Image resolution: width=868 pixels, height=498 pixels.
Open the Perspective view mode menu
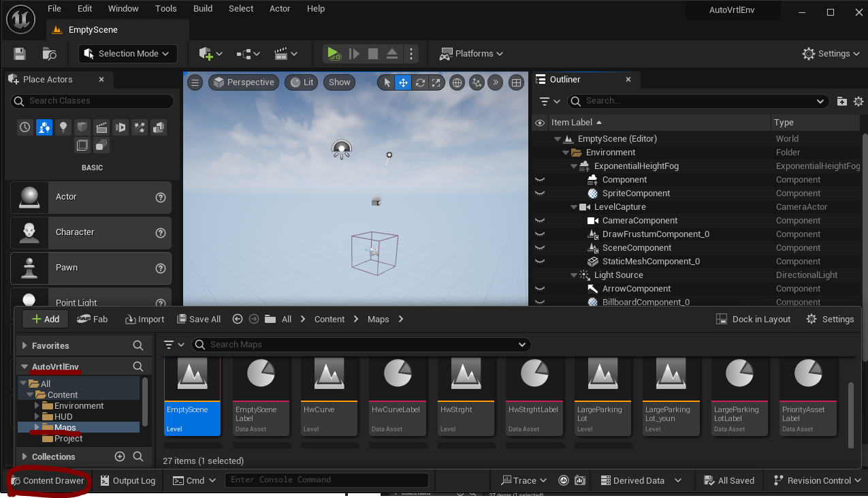click(244, 82)
